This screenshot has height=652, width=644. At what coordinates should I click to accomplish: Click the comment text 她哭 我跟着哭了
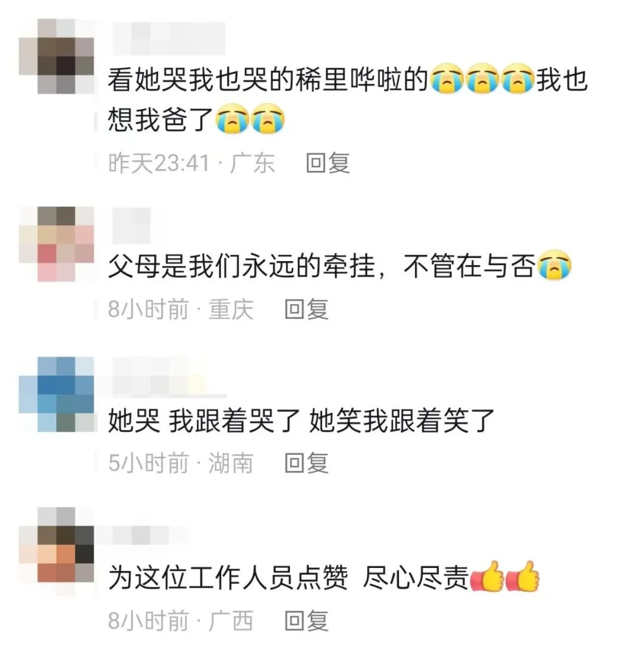point(203,420)
